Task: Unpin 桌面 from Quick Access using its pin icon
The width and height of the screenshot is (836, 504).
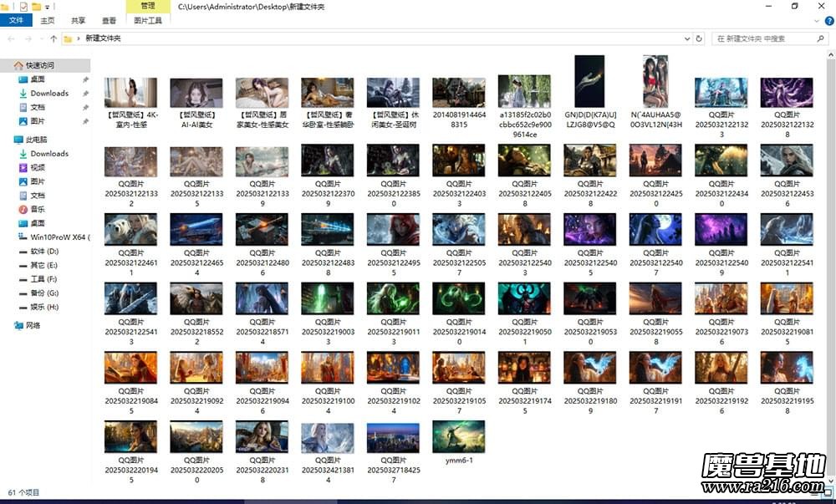Action: point(84,79)
